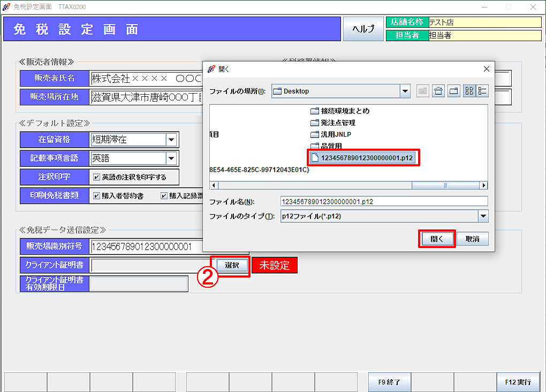The image size is (546, 392).
Task: Click the 販売者氏名 input field
Action: tap(146, 79)
